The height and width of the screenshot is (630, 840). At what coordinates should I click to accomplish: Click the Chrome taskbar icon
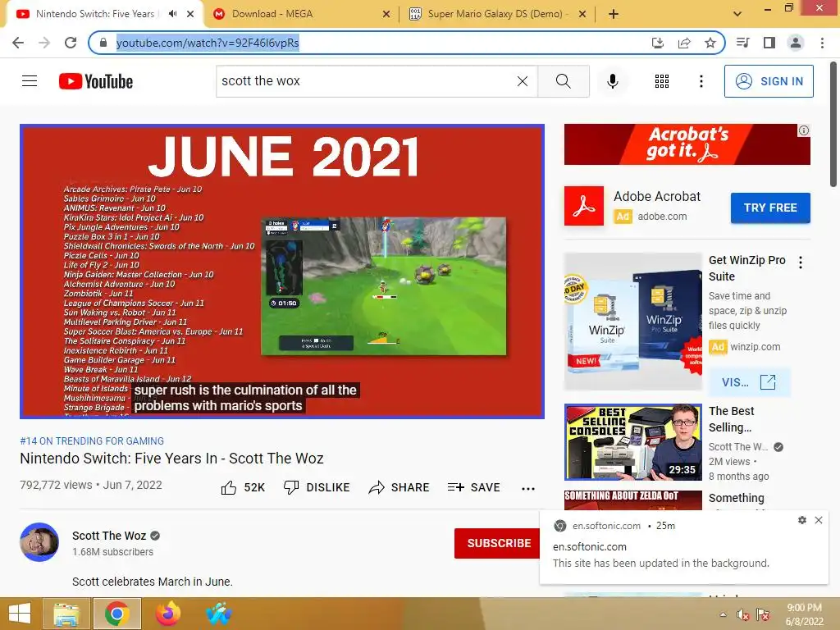tap(117, 614)
